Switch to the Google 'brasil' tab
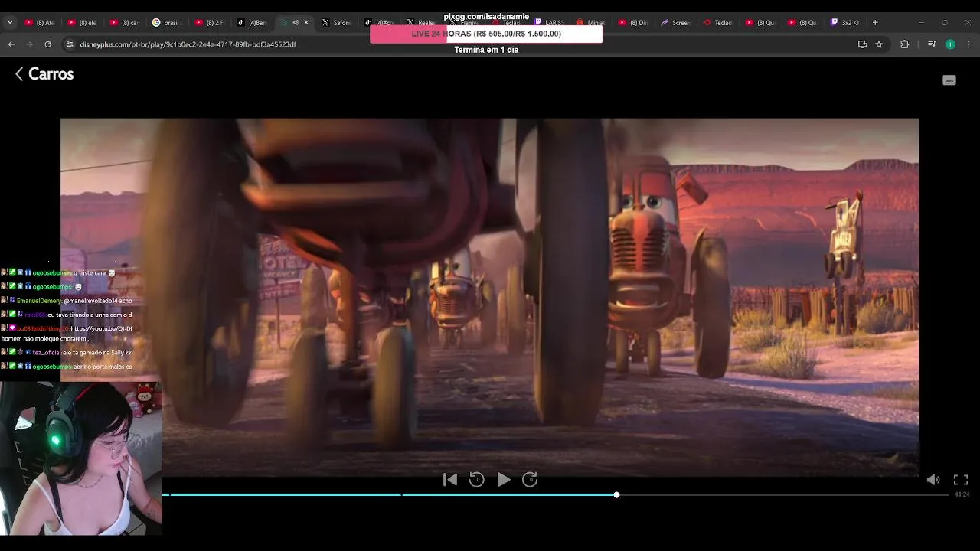 coord(166,23)
